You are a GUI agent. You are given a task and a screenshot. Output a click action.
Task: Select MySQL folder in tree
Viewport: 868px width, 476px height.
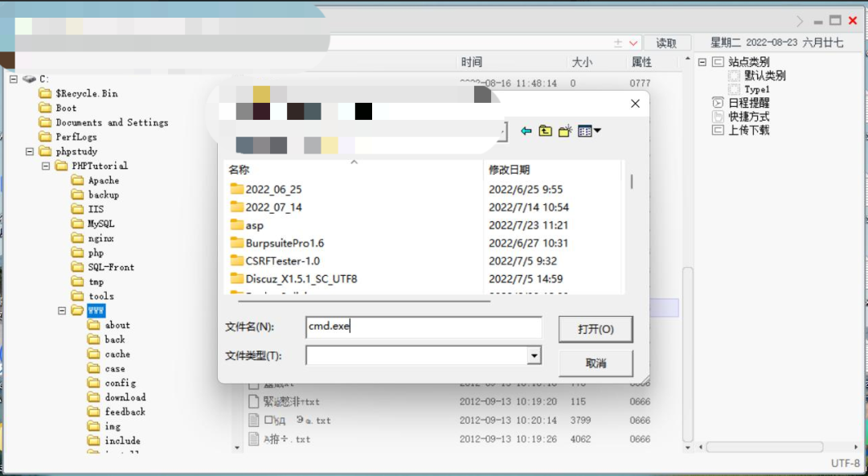93,224
